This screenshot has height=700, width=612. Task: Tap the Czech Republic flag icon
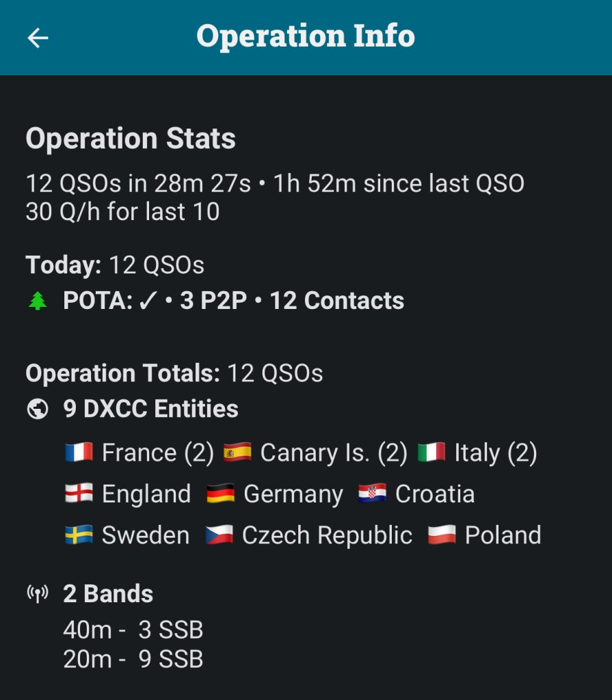[219, 535]
